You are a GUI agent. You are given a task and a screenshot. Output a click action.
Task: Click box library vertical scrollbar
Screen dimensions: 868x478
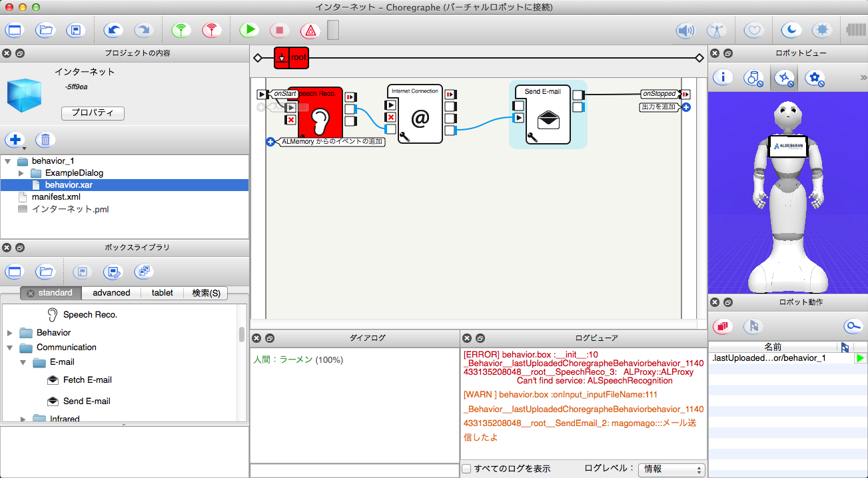pos(242,334)
